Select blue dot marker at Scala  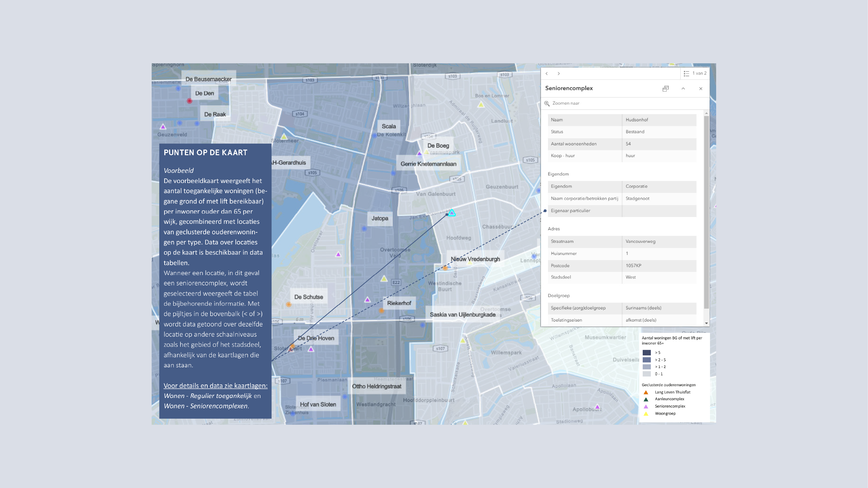[374, 135]
